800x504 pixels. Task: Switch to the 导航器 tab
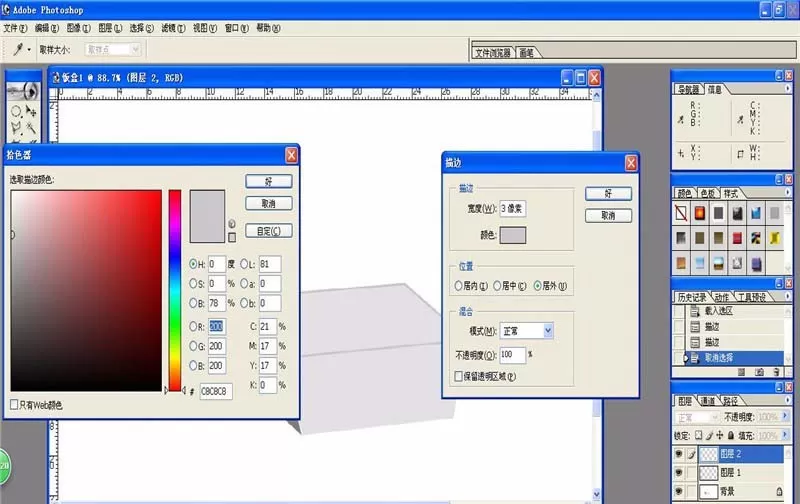688,89
